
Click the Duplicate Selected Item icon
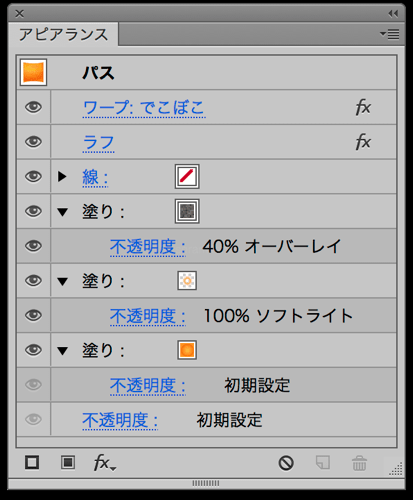click(323, 462)
